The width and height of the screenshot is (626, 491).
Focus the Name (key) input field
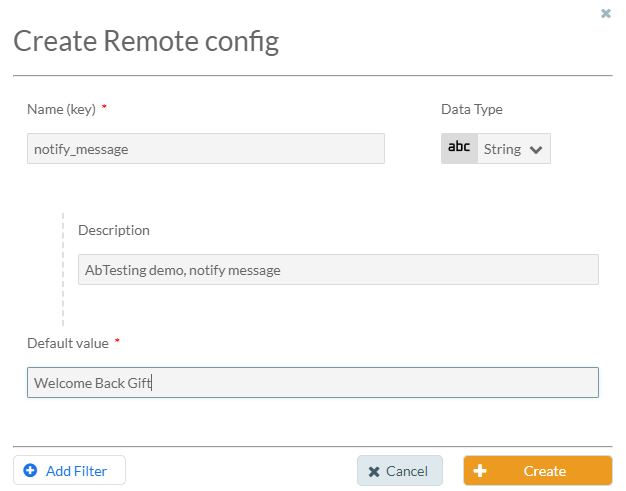pos(206,148)
